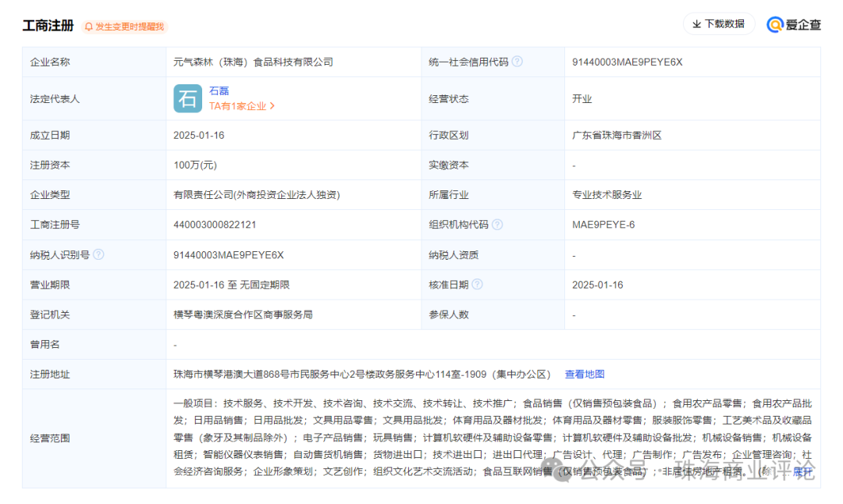The image size is (843, 504).
Task: Select the 实缴资本 label
Action: click(x=448, y=165)
